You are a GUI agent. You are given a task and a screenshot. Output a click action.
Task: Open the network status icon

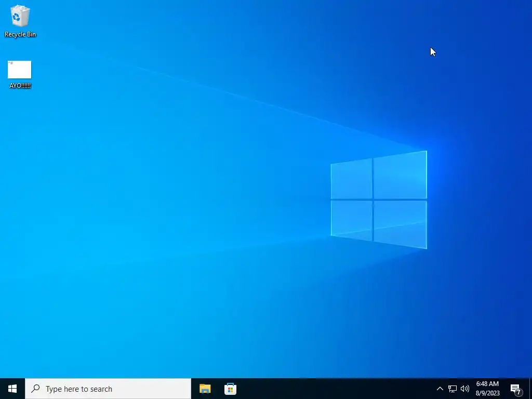click(453, 389)
